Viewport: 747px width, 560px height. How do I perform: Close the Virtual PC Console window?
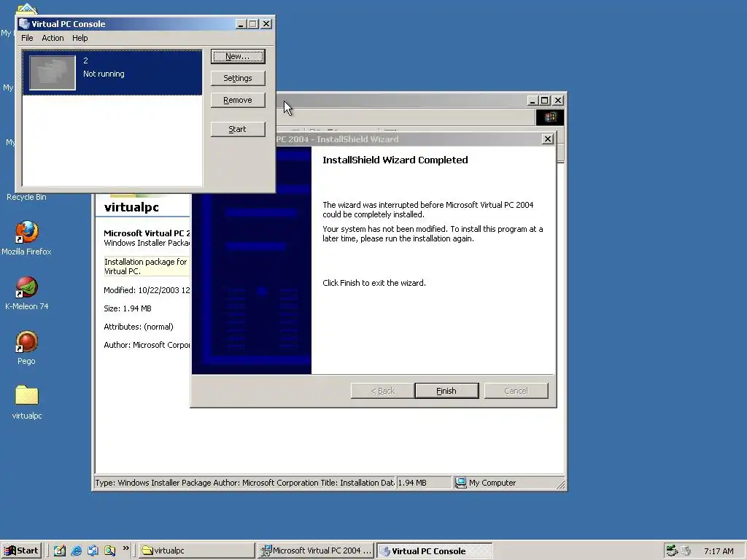pos(266,24)
